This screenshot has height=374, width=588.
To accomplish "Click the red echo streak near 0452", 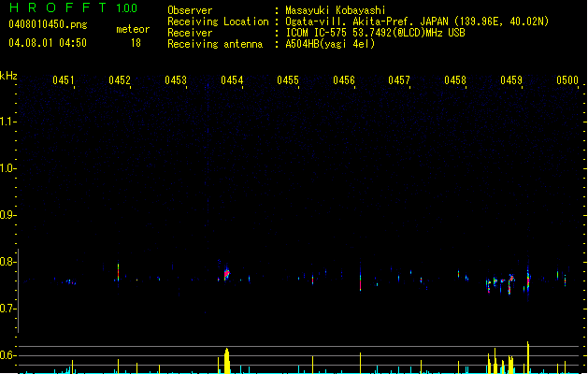I will point(118,272).
